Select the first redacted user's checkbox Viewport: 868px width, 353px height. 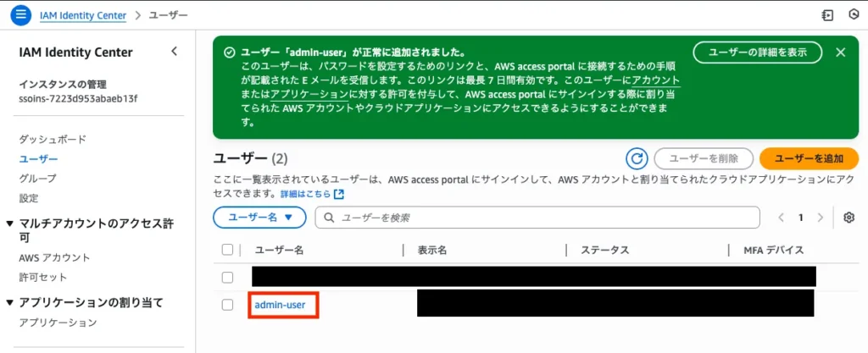coord(227,277)
